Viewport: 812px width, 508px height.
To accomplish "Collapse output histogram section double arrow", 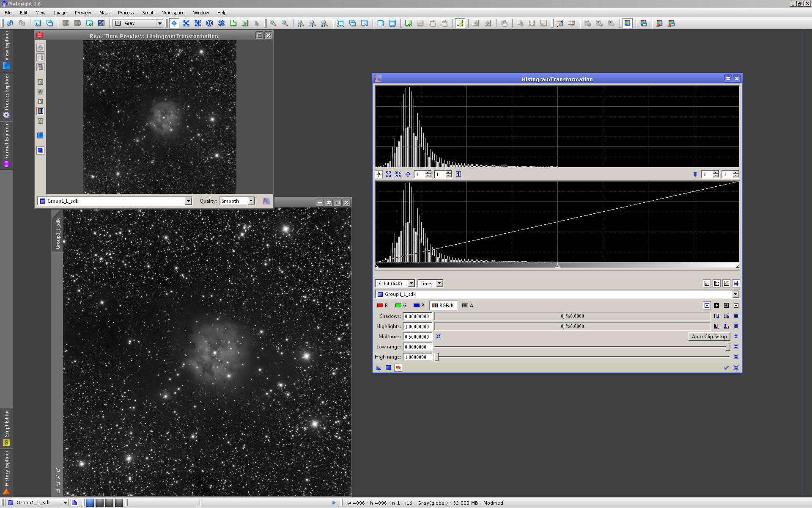I will [x=695, y=174].
